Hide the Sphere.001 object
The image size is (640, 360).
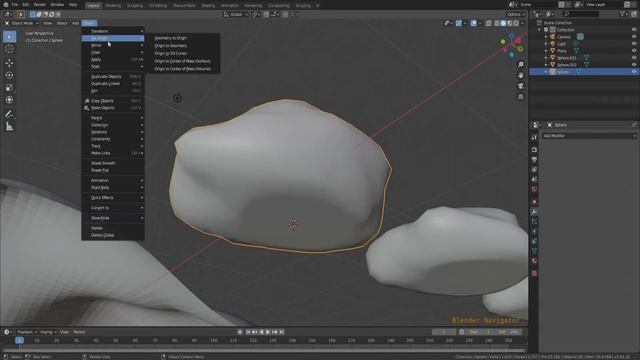[x=634, y=58]
